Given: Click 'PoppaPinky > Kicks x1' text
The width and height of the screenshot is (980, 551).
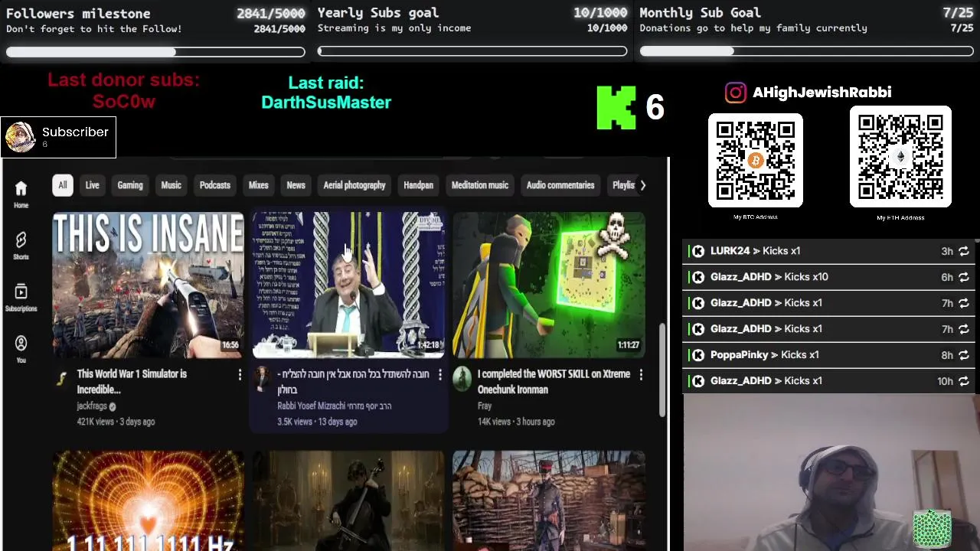Looking at the screenshot, I should pyautogui.click(x=765, y=355).
